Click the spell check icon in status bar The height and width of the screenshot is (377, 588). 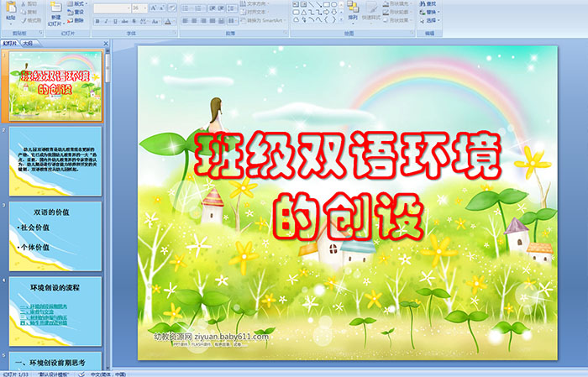[x=81, y=374]
